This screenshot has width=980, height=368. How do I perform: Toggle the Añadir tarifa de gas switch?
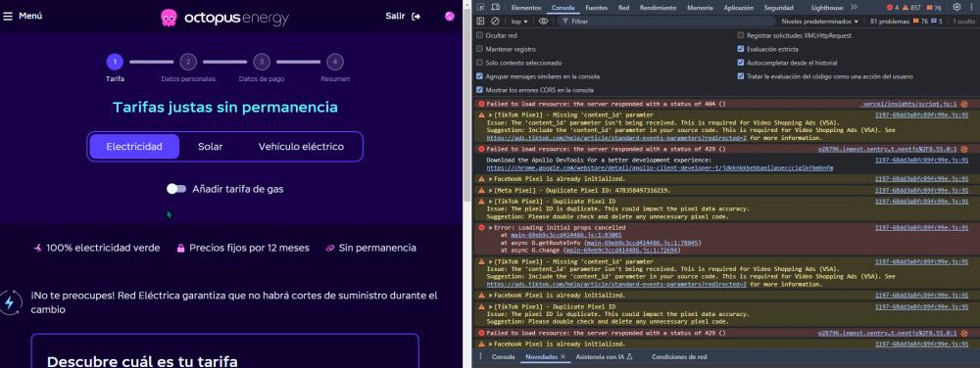[x=176, y=189]
